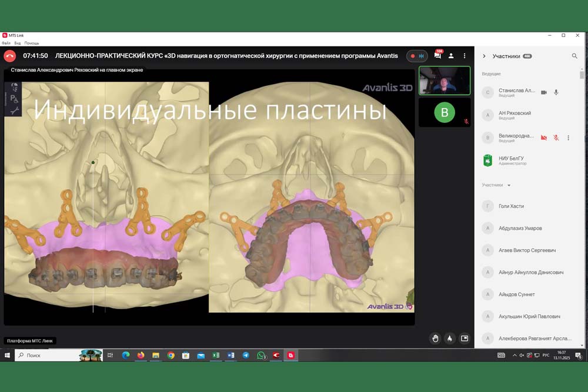588x392 pixels.
Task: Click the red hang-up call button
Action: [9, 56]
